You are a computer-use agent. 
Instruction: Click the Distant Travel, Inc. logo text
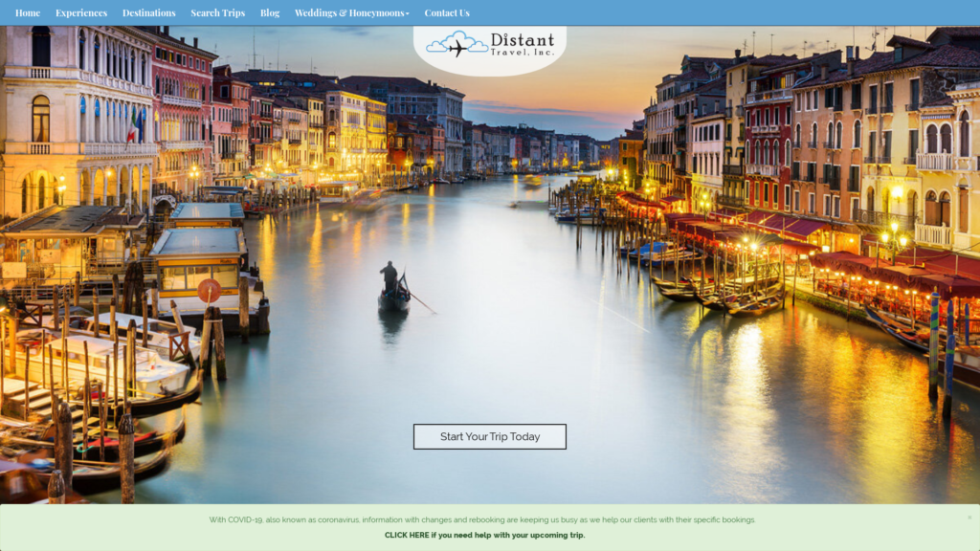(x=522, y=44)
